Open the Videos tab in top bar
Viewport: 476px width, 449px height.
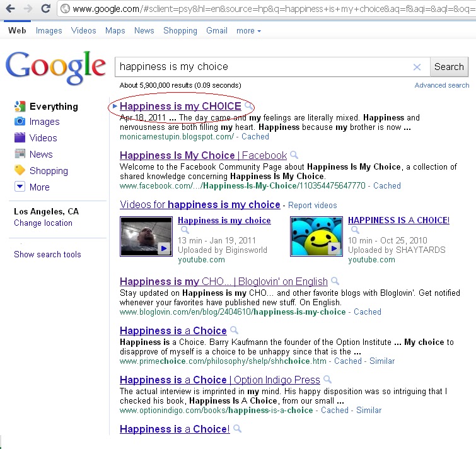[x=83, y=31]
